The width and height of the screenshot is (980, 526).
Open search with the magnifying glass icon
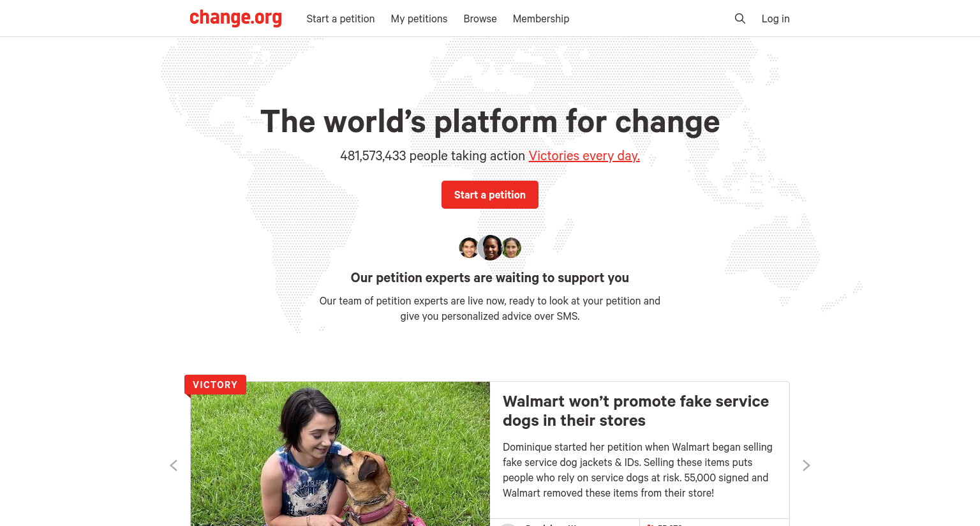740,19
